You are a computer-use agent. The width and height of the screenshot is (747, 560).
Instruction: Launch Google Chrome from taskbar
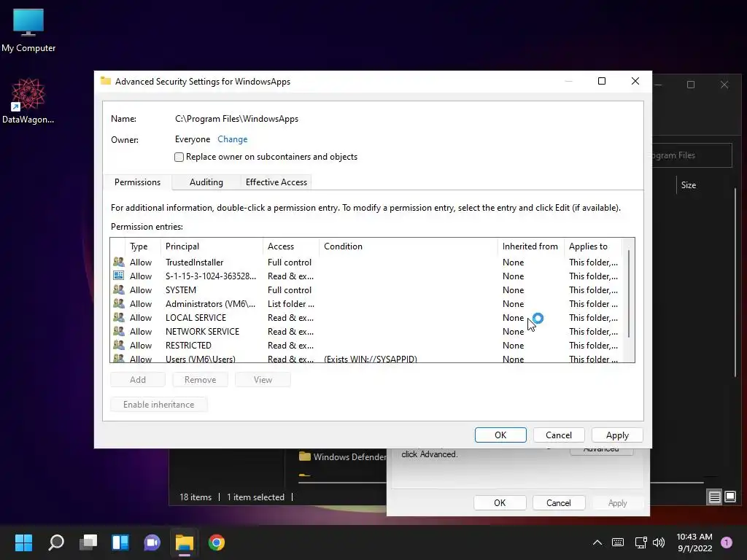click(x=216, y=542)
